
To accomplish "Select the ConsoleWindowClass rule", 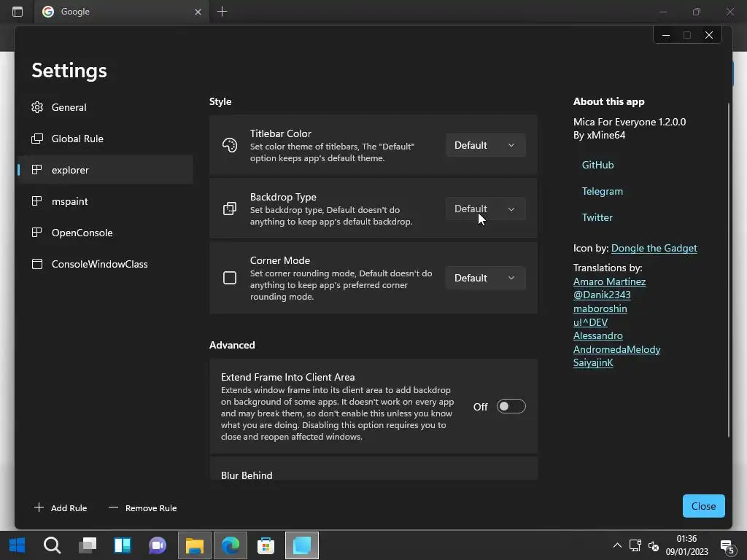I will (106, 264).
